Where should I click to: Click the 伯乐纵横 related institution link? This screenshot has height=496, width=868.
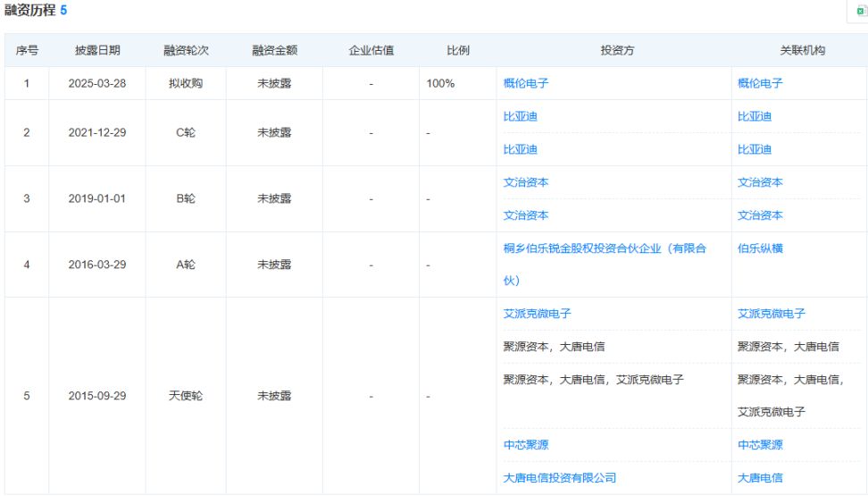[760, 248]
